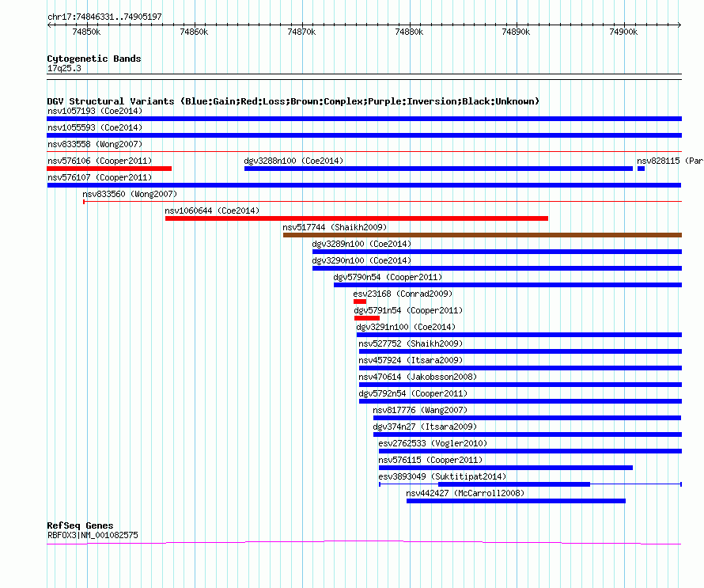The image size is (704, 588).
Task: Click the blue nsv442427 (McCarroll2008) bar
Action: (516, 501)
